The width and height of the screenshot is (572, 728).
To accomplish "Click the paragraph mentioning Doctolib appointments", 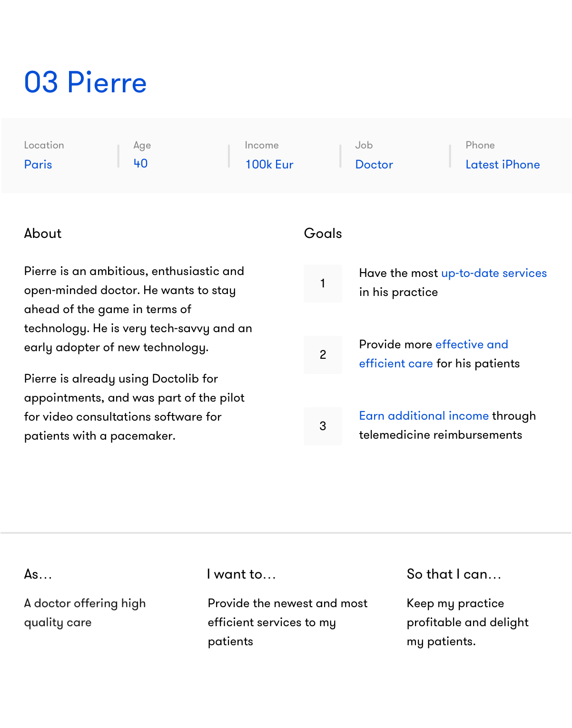I will pos(134,407).
